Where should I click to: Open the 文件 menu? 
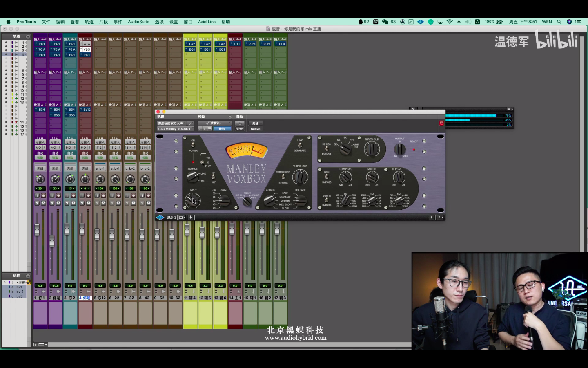point(46,22)
